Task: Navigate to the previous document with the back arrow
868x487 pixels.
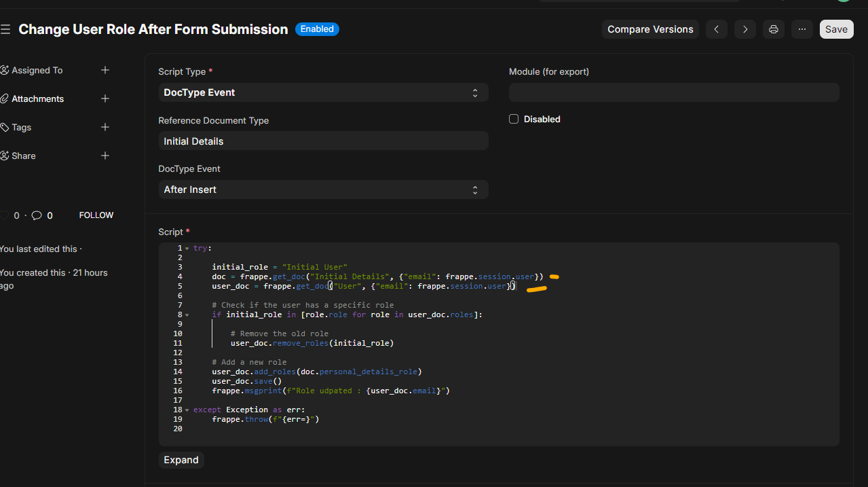Action: [x=716, y=29]
